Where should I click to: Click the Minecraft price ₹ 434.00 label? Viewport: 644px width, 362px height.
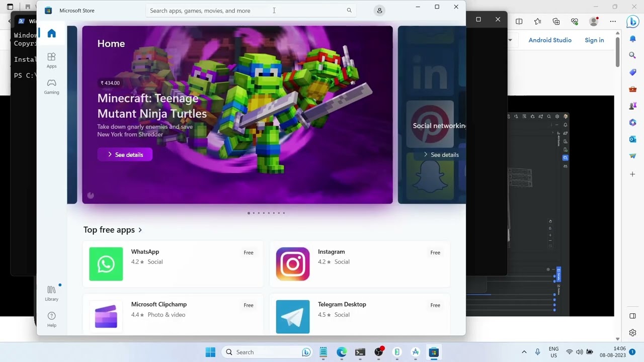tap(110, 83)
